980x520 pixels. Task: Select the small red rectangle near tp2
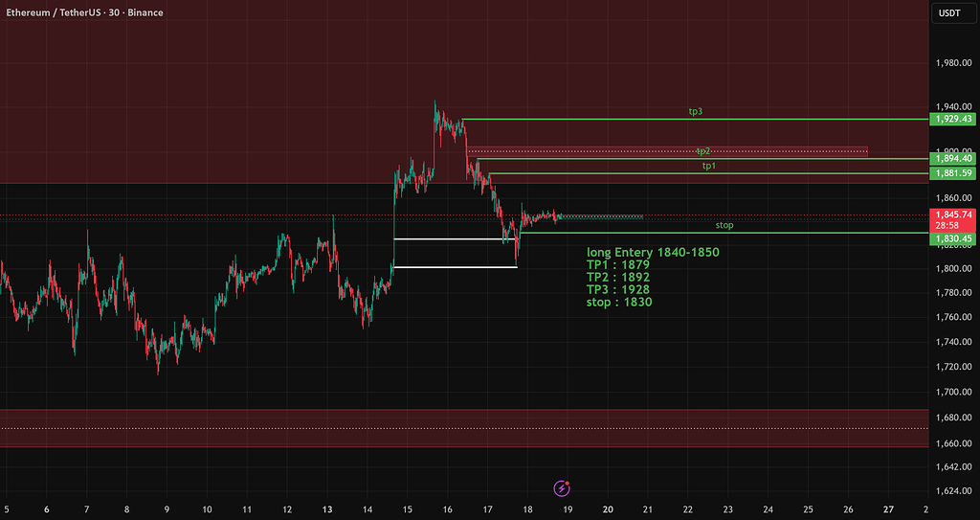[667, 151]
